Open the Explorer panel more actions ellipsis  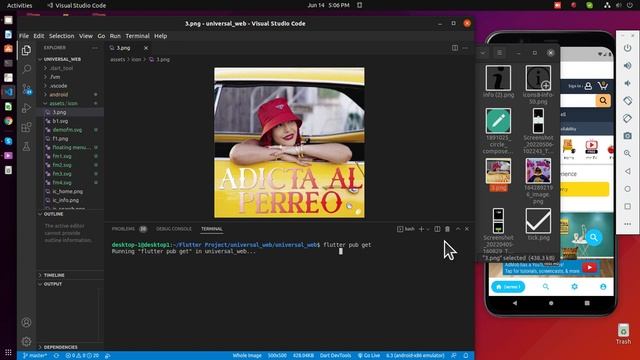point(95,48)
